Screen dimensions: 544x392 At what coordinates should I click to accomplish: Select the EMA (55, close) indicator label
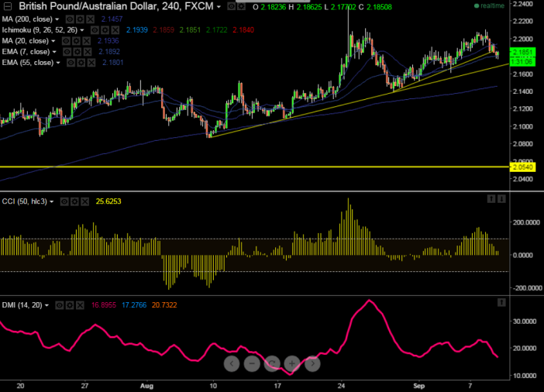[x=28, y=63]
